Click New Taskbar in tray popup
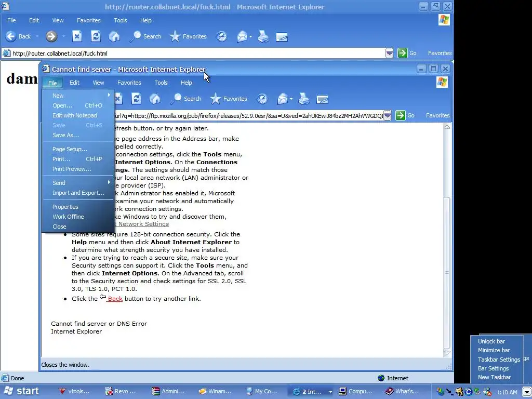This screenshot has width=532, height=399. (495, 377)
